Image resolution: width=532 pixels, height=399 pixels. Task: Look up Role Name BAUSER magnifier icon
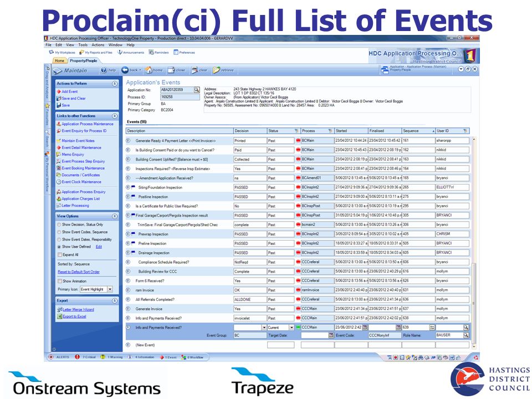click(466, 335)
